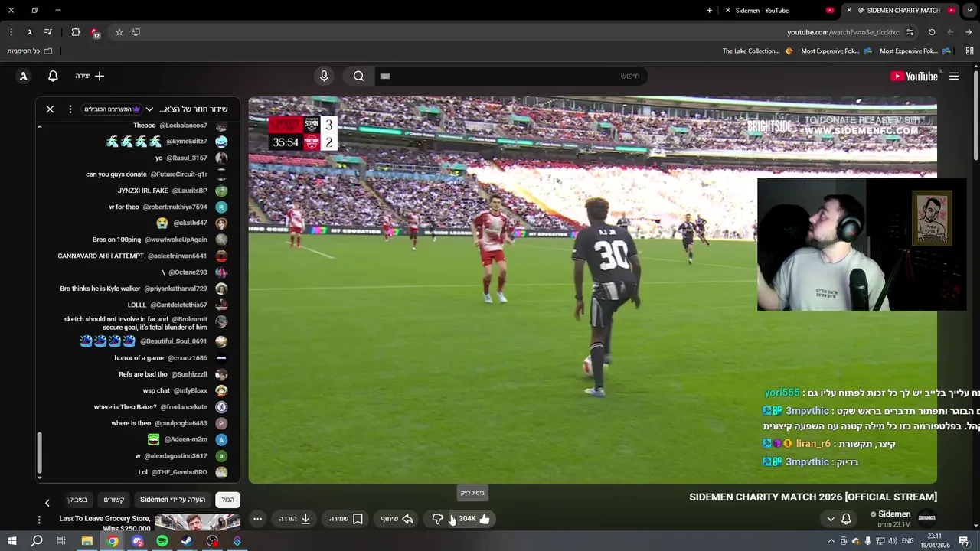Screen dimensions: 980x551
Task: Like the video showing 304K likes
Action: [x=474, y=519]
